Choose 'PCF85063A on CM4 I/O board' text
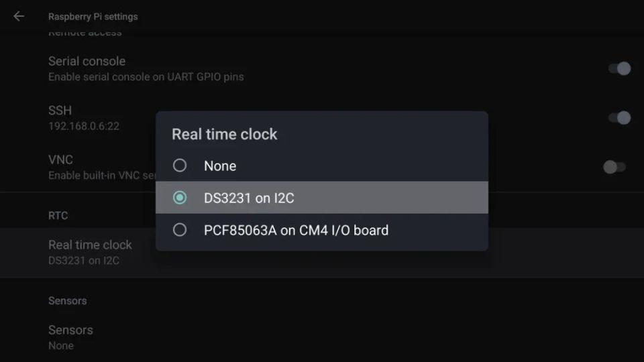 (296, 230)
